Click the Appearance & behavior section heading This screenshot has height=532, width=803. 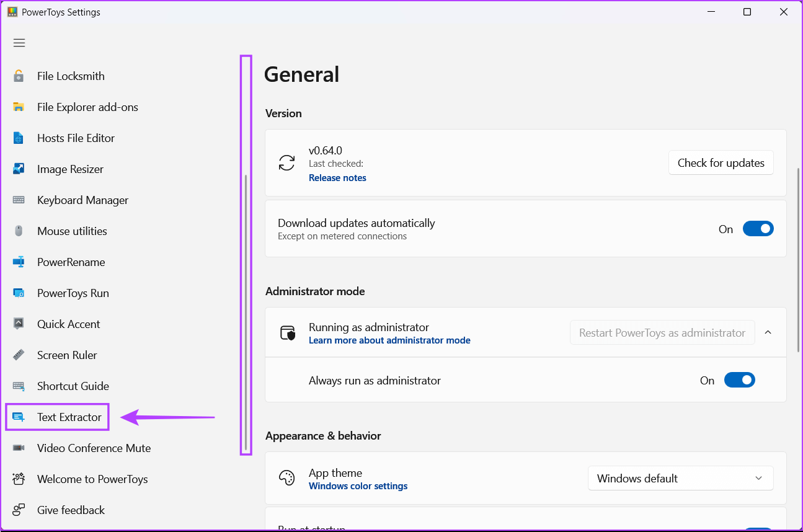pos(323,436)
